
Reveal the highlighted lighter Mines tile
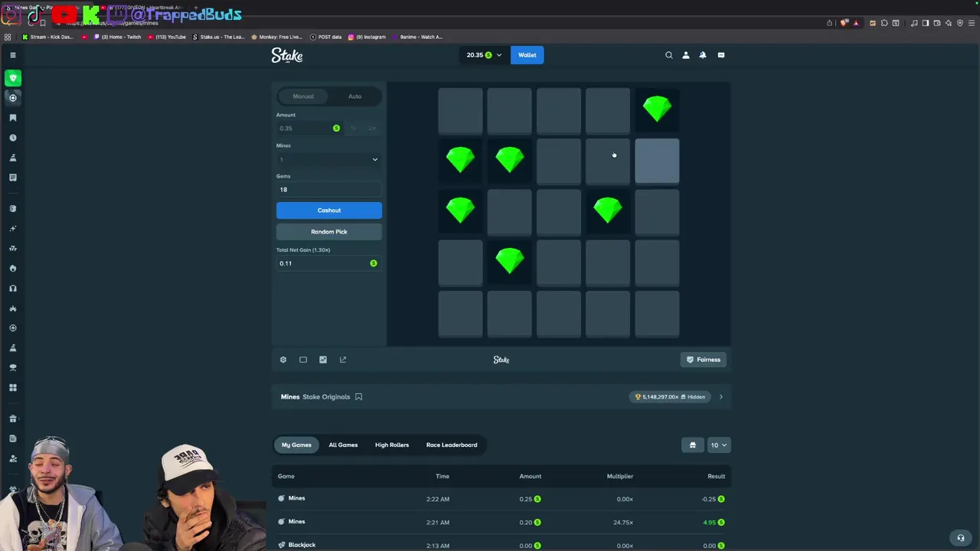coord(657,161)
